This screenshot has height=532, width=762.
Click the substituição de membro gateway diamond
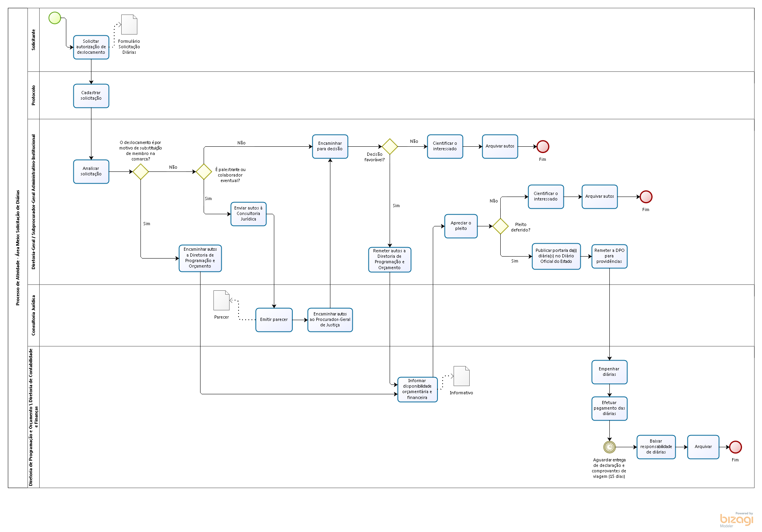pos(140,171)
